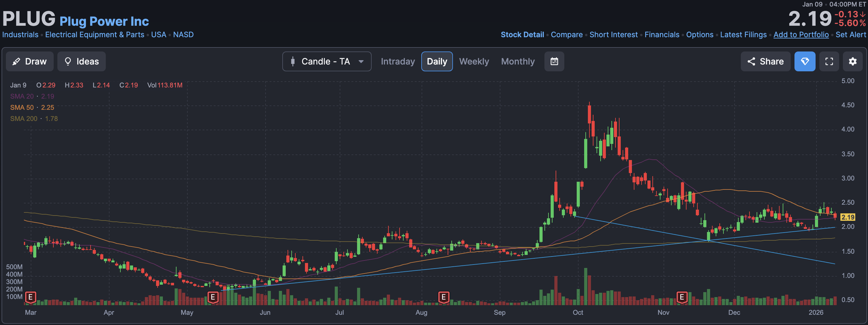
Task: Click the PLUG ticker symbol heading
Action: tap(29, 19)
